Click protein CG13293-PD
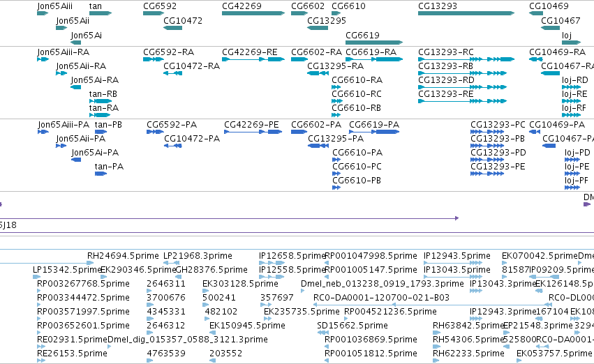This screenshot has height=364, width=594. point(487,160)
